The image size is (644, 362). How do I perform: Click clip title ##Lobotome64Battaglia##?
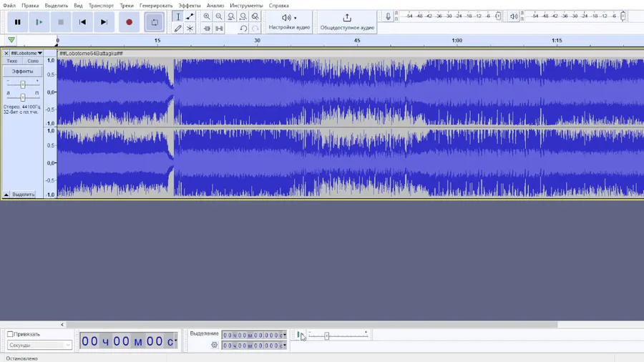click(x=91, y=54)
